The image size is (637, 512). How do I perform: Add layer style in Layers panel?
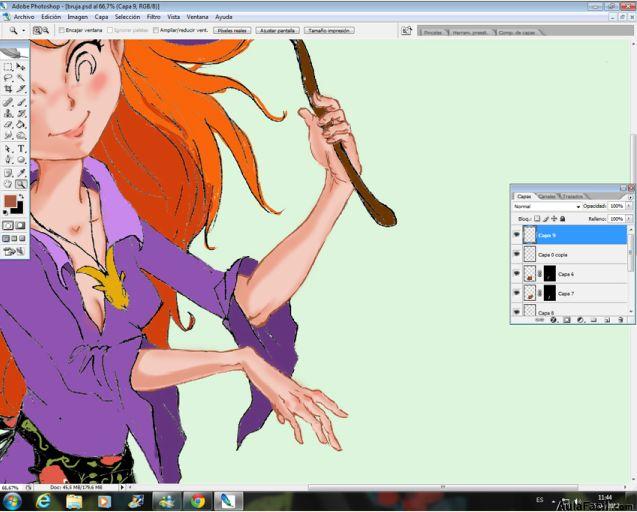[x=553, y=320]
